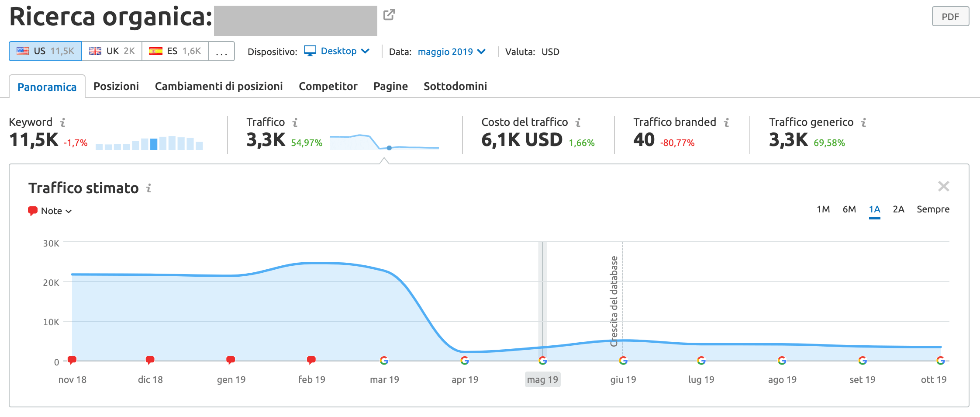The height and width of the screenshot is (417, 980).
Task: Click info icon beside Traffico branded
Action: click(x=727, y=122)
